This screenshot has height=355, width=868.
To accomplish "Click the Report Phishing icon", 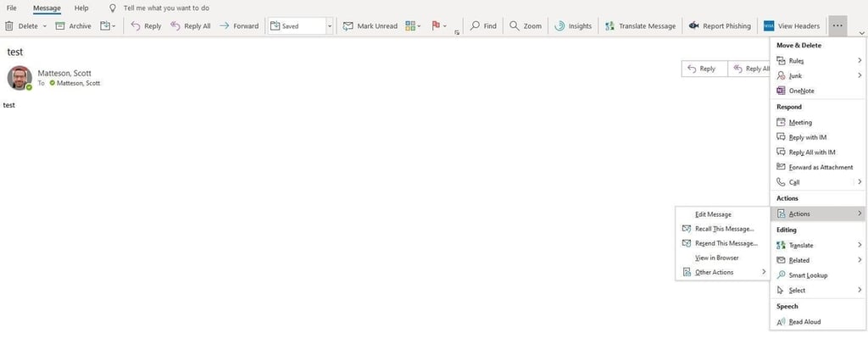I will 694,26.
